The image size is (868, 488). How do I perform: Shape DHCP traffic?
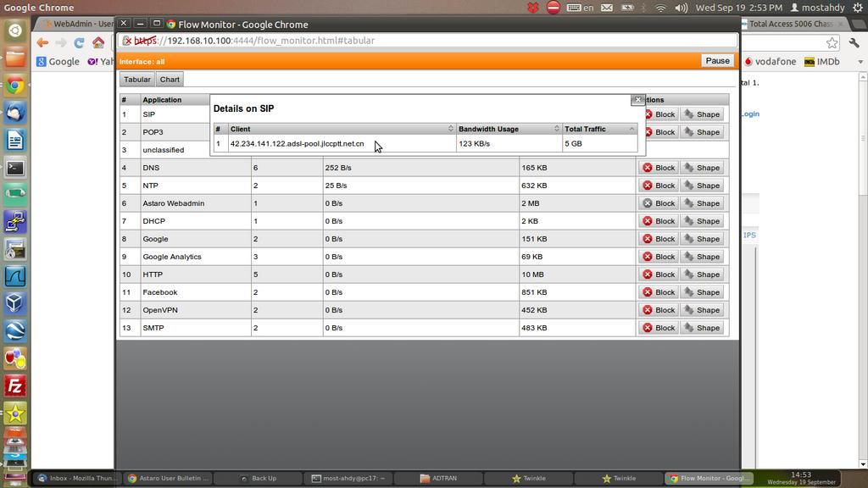coord(701,221)
